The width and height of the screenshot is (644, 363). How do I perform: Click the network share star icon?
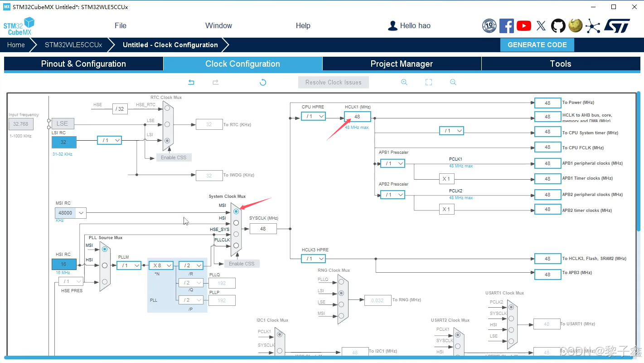coord(593,26)
